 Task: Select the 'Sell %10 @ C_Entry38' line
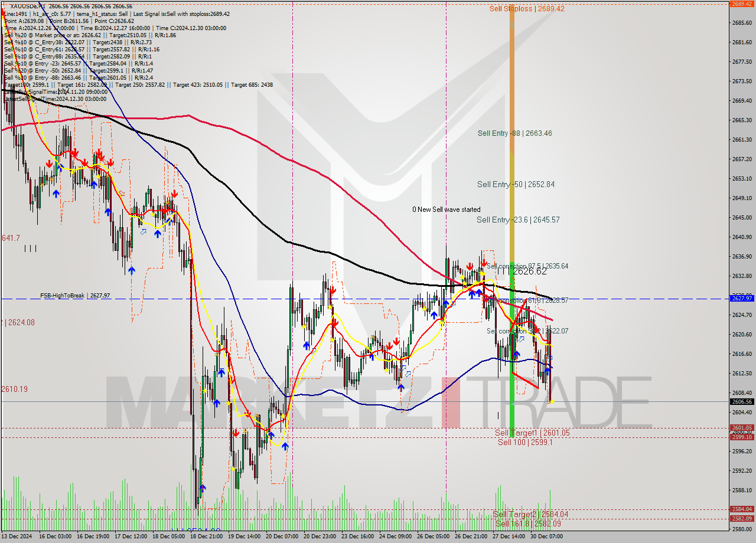click(x=77, y=42)
